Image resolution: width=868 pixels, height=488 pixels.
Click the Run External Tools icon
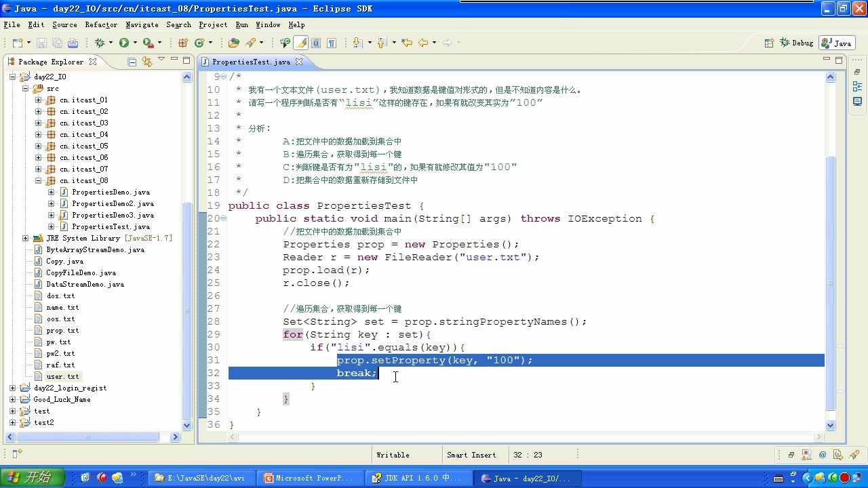(x=148, y=43)
